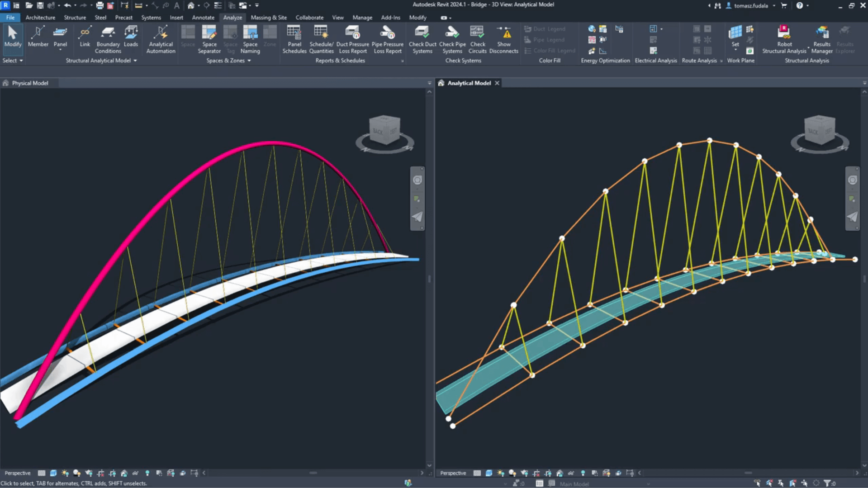Screen dimensions: 868x488
Task: Switch to the Steel ribbon tab
Action: click(x=100, y=18)
